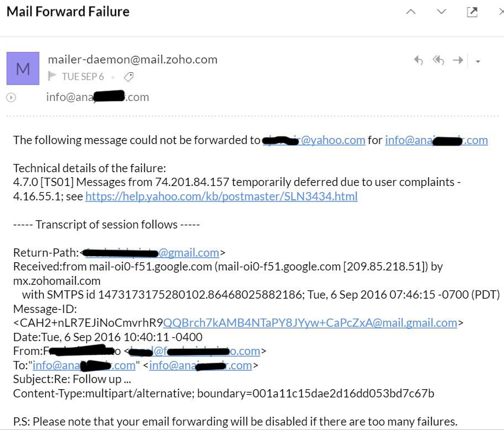Expand recipient details next to info@ address
This screenshot has height=430, width=504.
(11, 98)
